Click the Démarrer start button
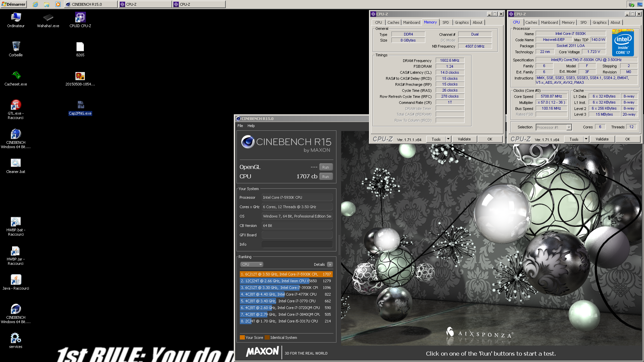 coord(13,4)
